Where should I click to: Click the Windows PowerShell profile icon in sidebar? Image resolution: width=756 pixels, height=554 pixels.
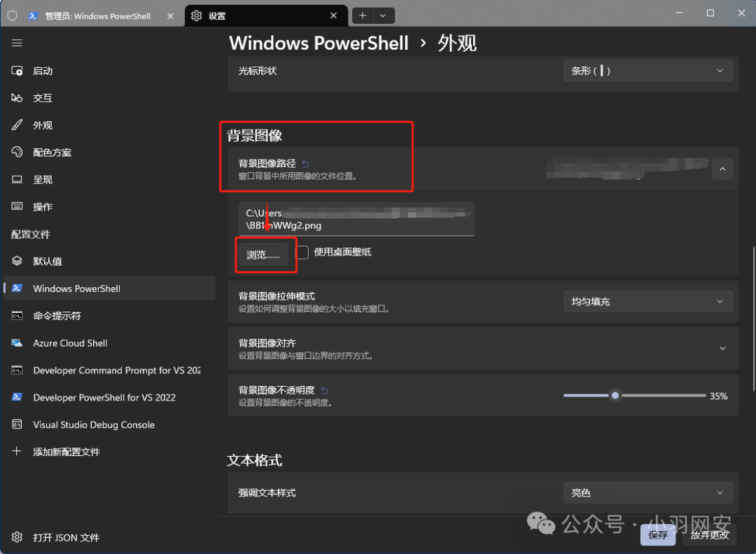tap(17, 288)
